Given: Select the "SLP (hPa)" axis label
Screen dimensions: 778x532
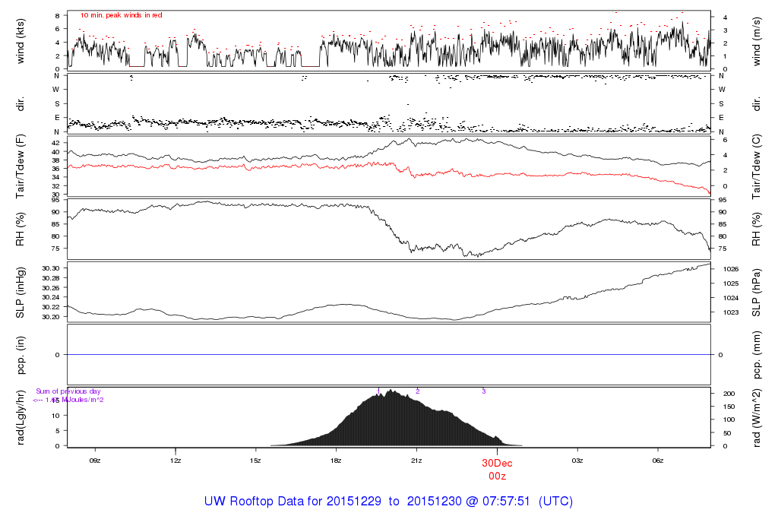Looking at the screenshot, I should click(x=757, y=293).
